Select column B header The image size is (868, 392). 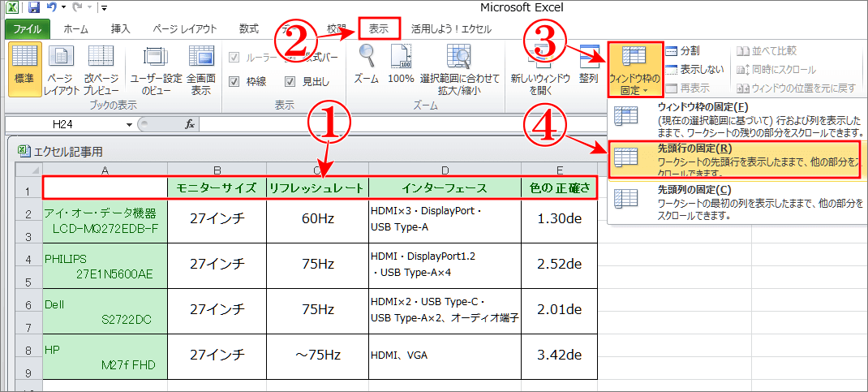[217, 170]
